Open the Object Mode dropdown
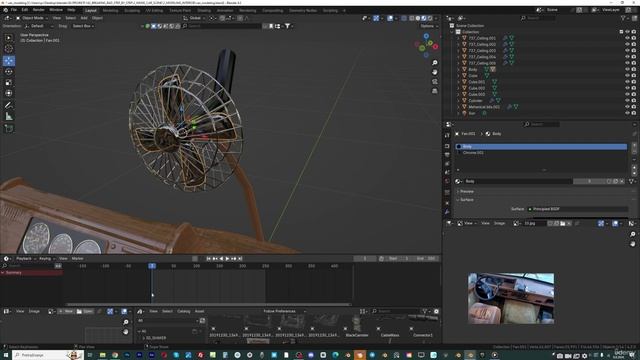Image resolution: width=640 pixels, height=360 pixels. (32, 18)
